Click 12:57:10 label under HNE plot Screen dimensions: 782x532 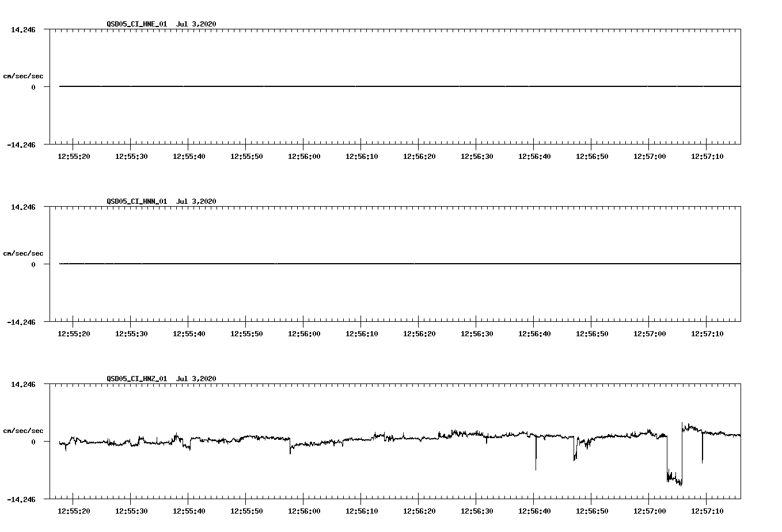point(707,157)
